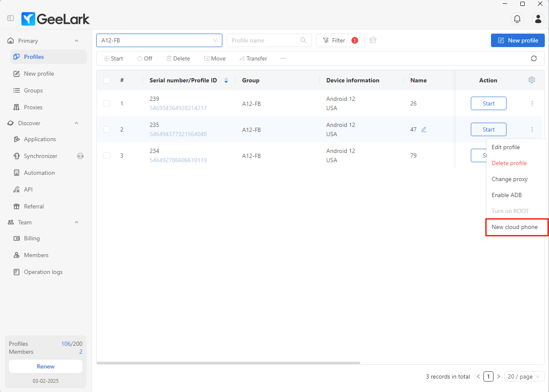Screen dimensions: 549x392
Task: Click the blue New profile button
Action: coord(518,40)
